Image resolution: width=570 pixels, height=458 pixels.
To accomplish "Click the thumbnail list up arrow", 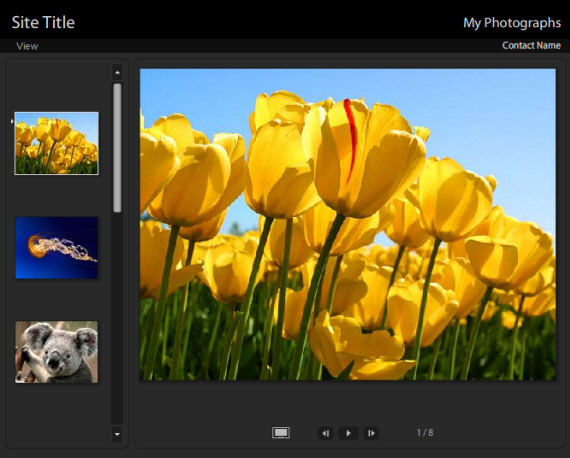I will pyautogui.click(x=117, y=73).
